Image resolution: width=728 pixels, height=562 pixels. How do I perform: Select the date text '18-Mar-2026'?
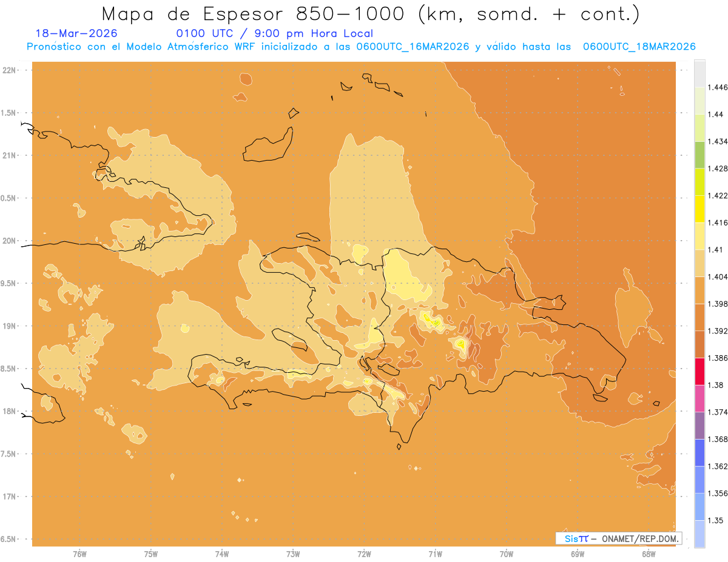76,33
